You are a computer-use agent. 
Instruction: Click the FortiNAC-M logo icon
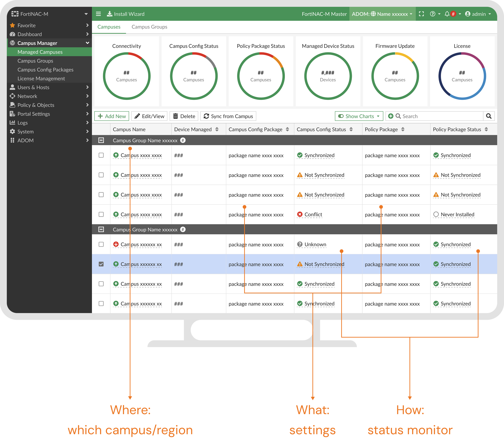15,14
